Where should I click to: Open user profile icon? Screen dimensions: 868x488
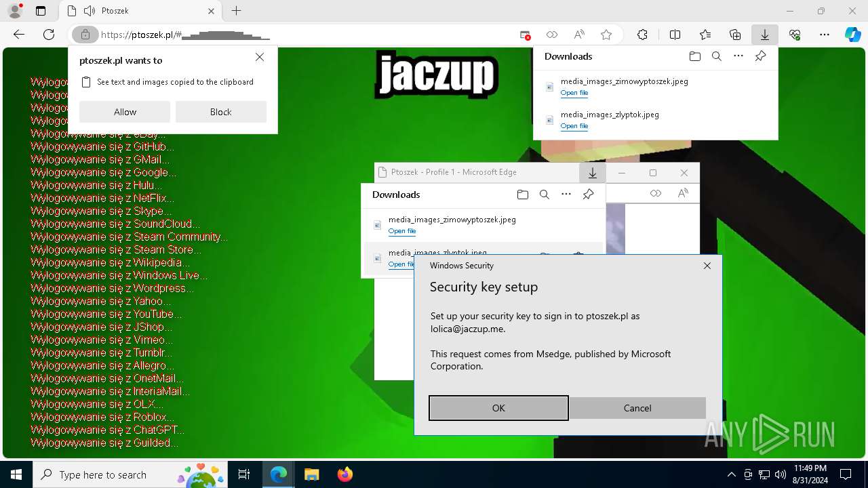[15, 11]
